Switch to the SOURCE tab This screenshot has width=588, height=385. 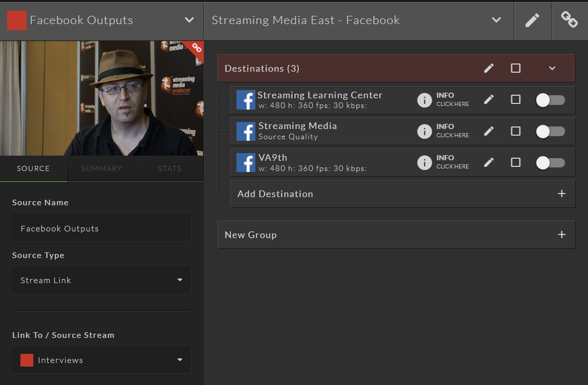(x=33, y=168)
